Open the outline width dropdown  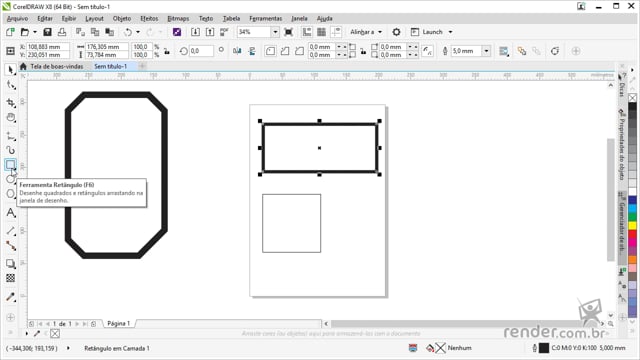pos(486,51)
